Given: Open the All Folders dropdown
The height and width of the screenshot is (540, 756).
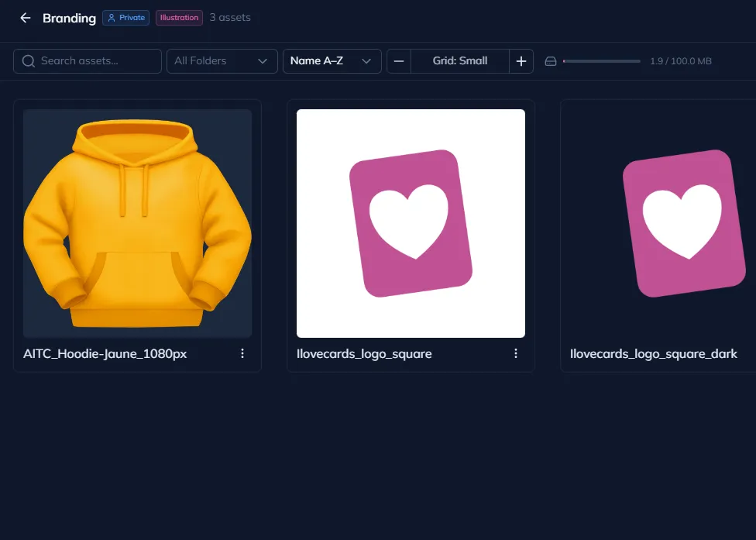Looking at the screenshot, I should (222, 60).
